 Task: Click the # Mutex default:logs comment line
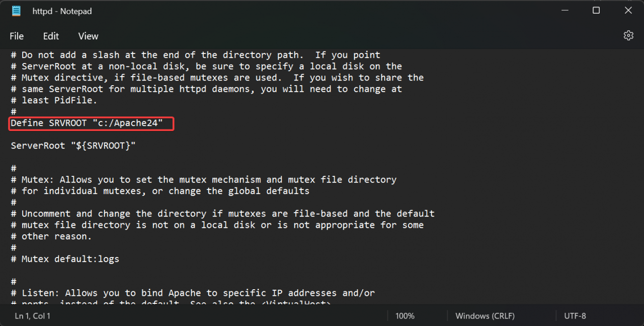pos(65,258)
